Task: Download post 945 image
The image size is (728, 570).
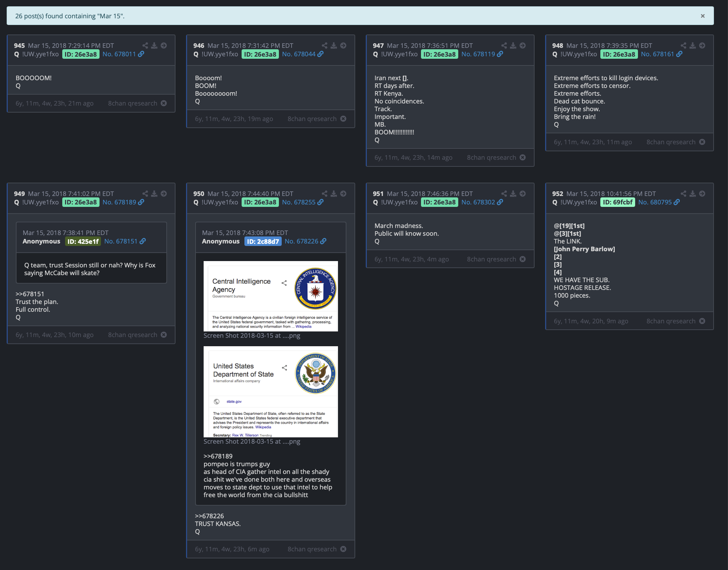Action: [154, 45]
